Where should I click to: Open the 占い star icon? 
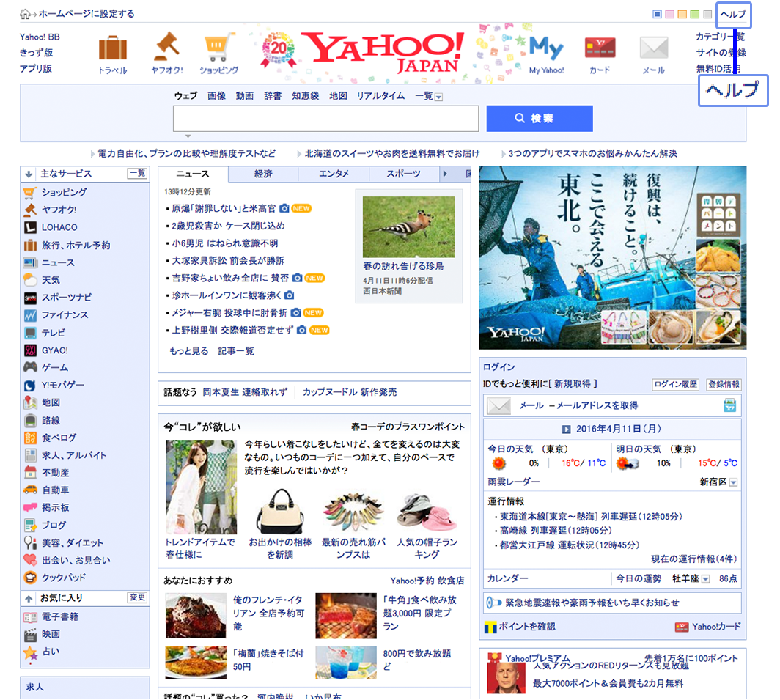(30, 652)
